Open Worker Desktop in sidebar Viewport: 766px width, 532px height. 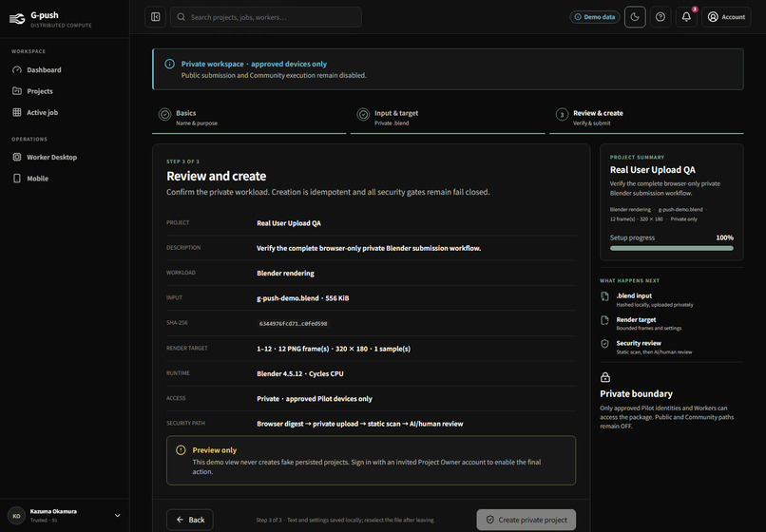[65, 158]
